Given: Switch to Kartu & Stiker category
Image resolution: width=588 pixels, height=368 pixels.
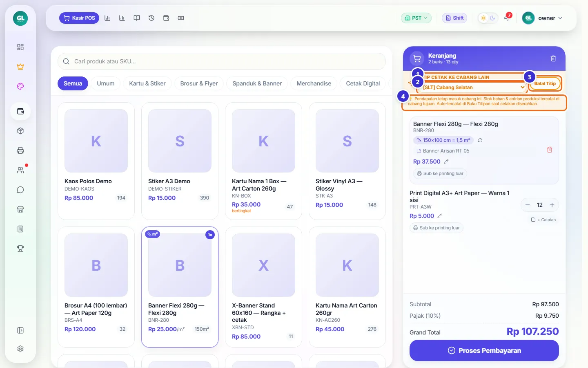Looking at the screenshot, I should pyautogui.click(x=147, y=83).
